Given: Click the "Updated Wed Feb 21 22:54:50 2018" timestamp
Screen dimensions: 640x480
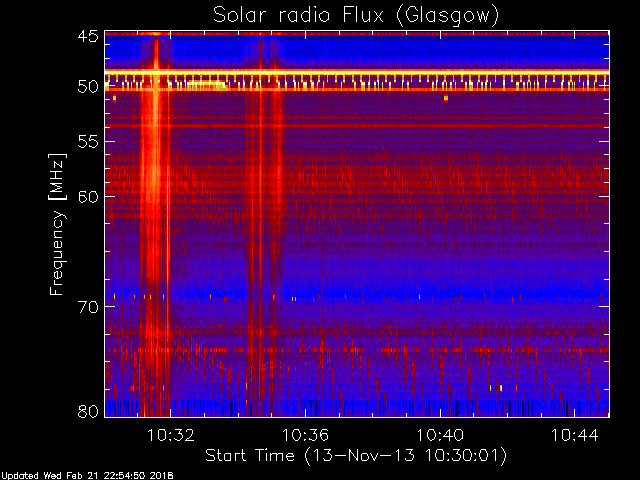Looking at the screenshot, I should [87, 476].
